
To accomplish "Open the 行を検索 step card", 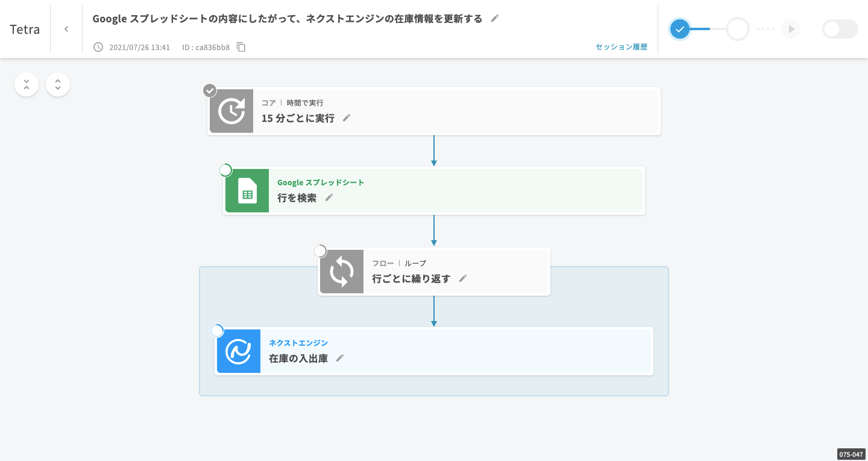I will coord(434,191).
